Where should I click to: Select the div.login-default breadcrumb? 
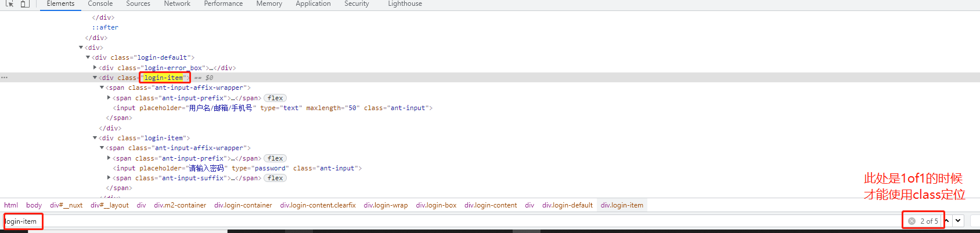coord(567,205)
